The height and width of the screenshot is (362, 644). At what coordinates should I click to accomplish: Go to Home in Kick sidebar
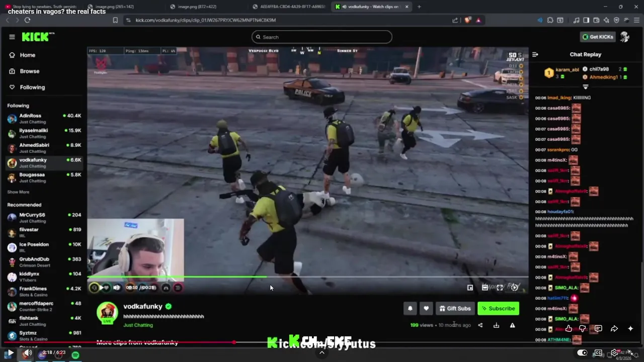[x=23, y=55]
